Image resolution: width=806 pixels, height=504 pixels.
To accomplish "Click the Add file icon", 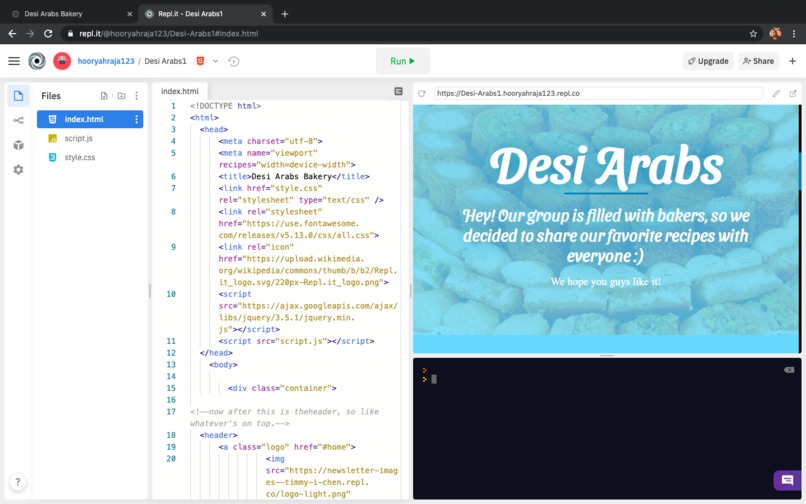I will (104, 96).
